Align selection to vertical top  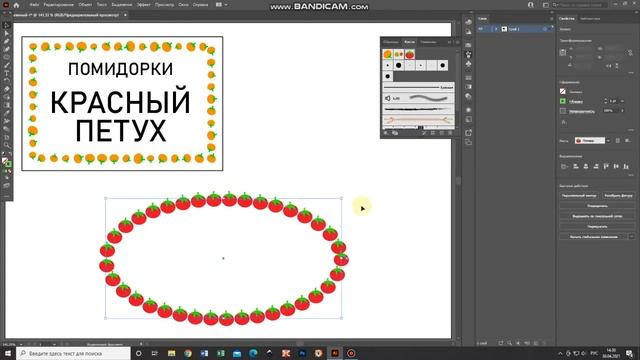606,166
